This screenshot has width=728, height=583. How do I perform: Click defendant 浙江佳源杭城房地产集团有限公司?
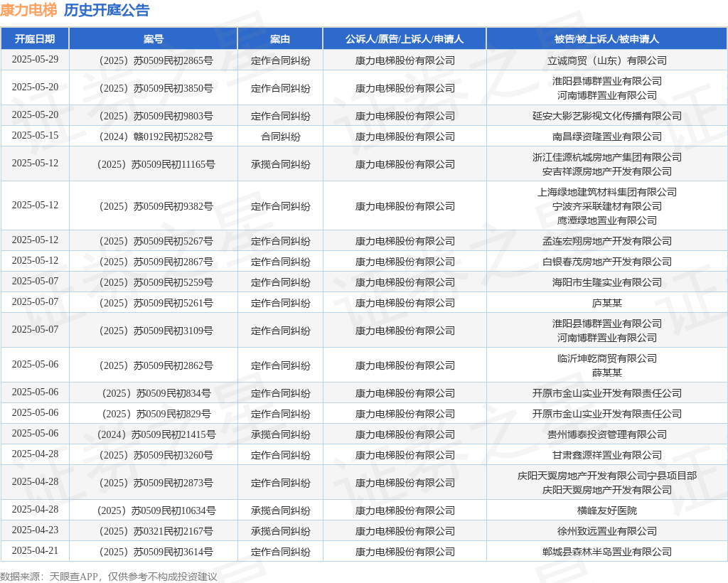pos(607,157)
